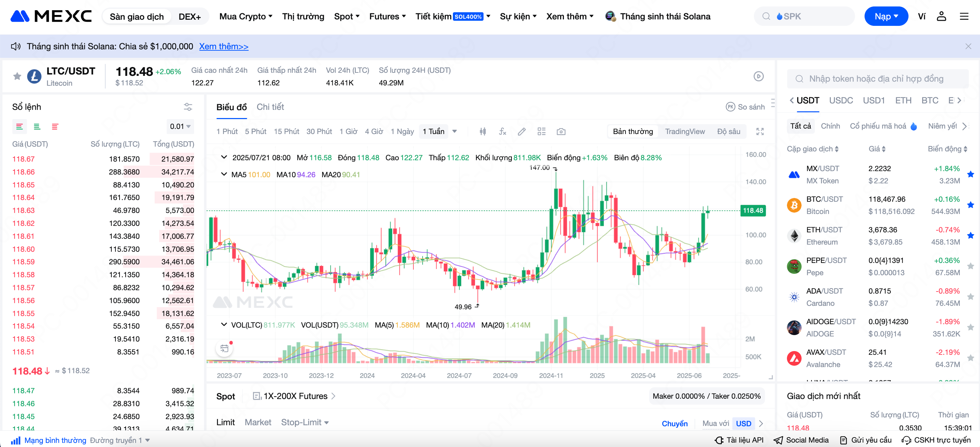This screenshot has height=447, width=980.
Task: Favorite the PEPE/USDT star
Action: point(970,266)
